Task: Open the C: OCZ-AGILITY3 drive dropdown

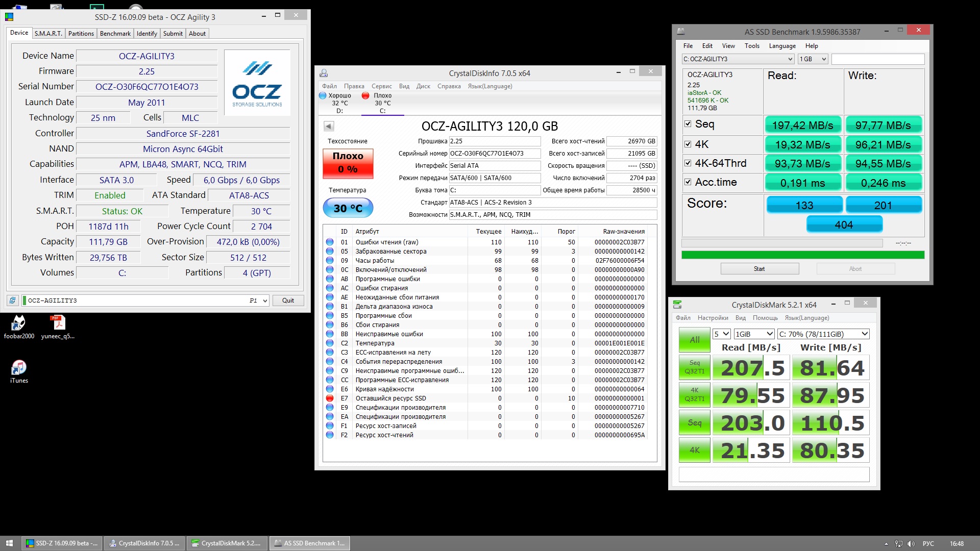Action: (x=738, y=59)
